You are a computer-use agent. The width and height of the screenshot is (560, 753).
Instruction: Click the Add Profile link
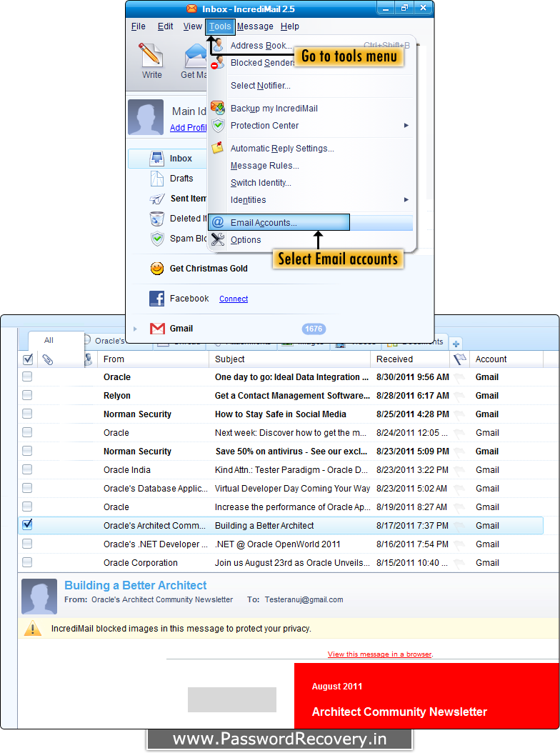pyautogui.click(x=189, y=128)
